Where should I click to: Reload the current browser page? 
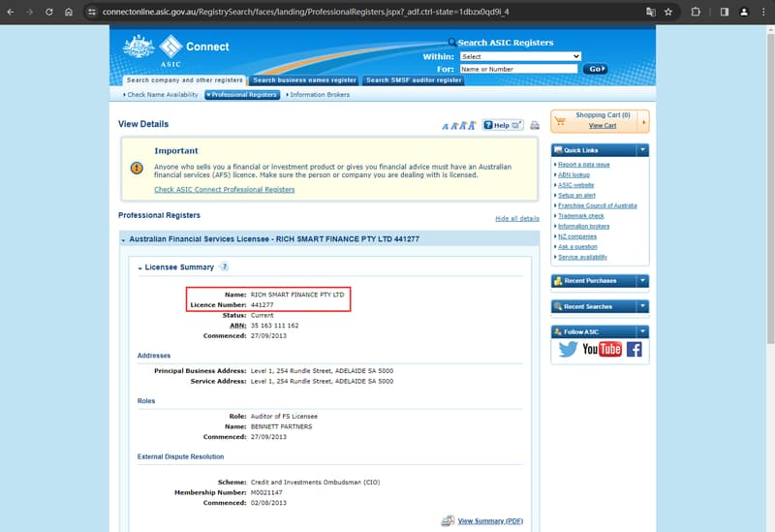click(x=49, y=12)
